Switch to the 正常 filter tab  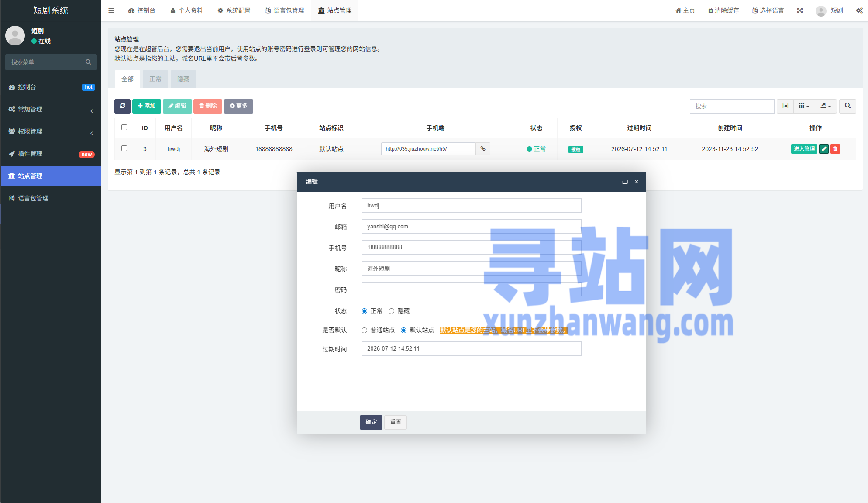(x=155, y=79)
